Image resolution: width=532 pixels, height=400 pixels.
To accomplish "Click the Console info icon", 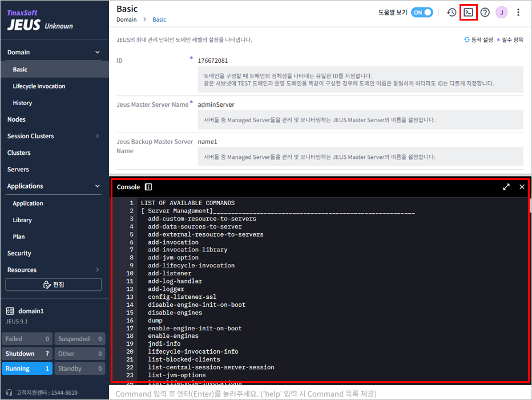I will [148, 187].
